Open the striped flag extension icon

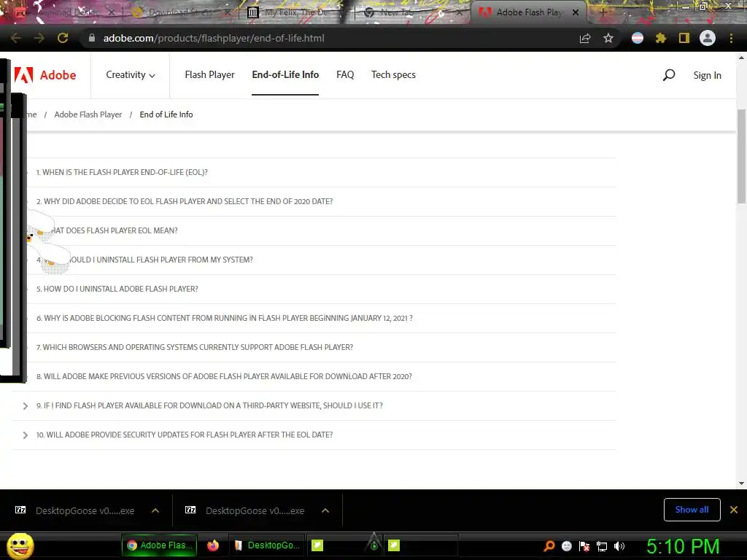point(638,38)
